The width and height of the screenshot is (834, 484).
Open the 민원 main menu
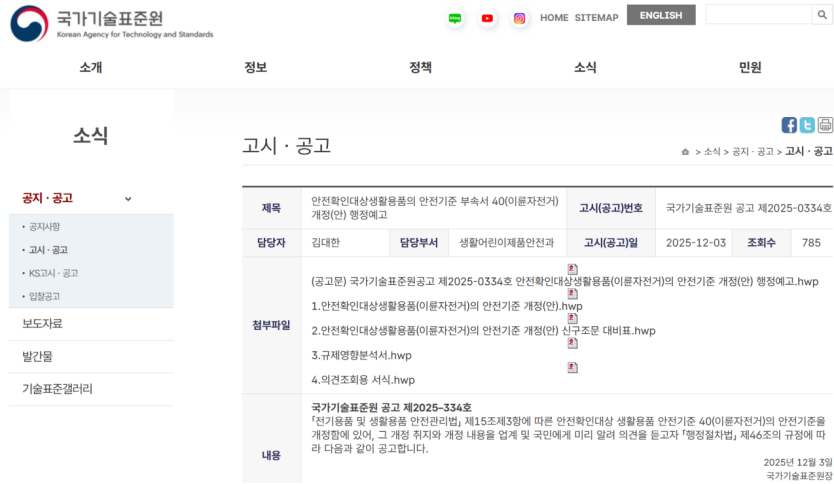point(750,68)
